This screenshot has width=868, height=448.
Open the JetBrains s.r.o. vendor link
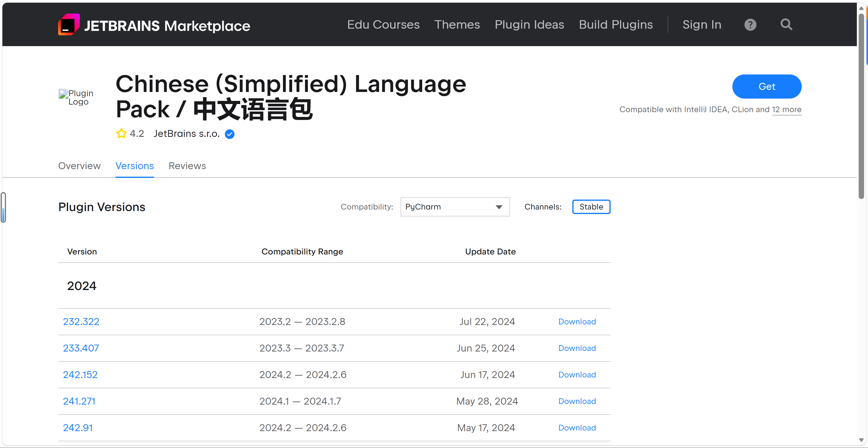coord(187,134)
